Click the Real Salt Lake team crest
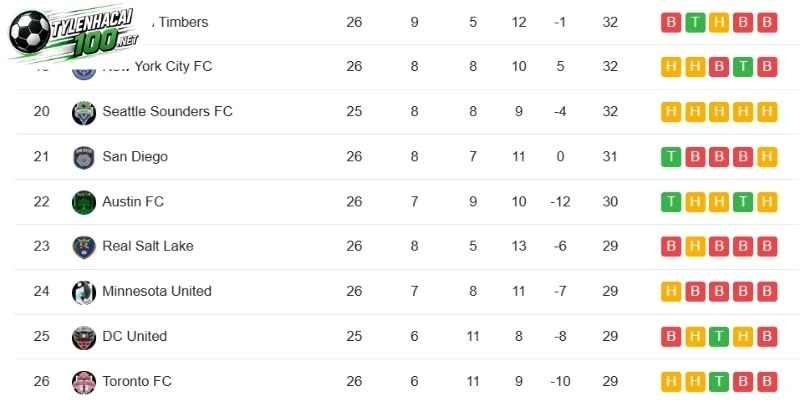The image size is (800, 400). pos(84,247)
